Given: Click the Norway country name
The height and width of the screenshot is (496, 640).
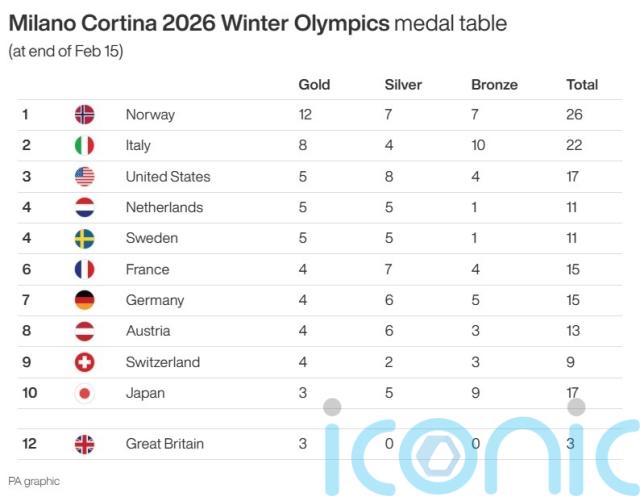Looking at the screenshot, I should click(x=150, y=115).
